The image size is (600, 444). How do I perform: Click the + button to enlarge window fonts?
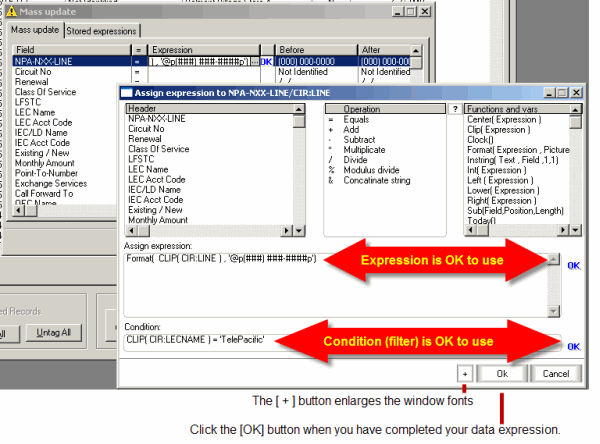[x=465, y=374]
